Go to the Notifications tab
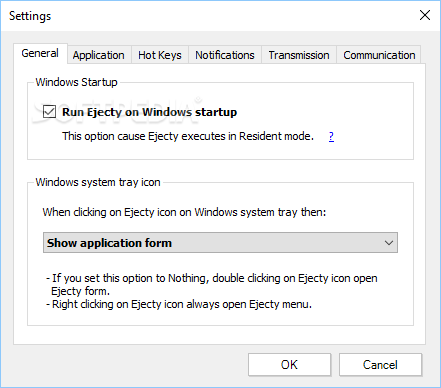The width and height of the screenshot is (441, 388). coord(225,55)
